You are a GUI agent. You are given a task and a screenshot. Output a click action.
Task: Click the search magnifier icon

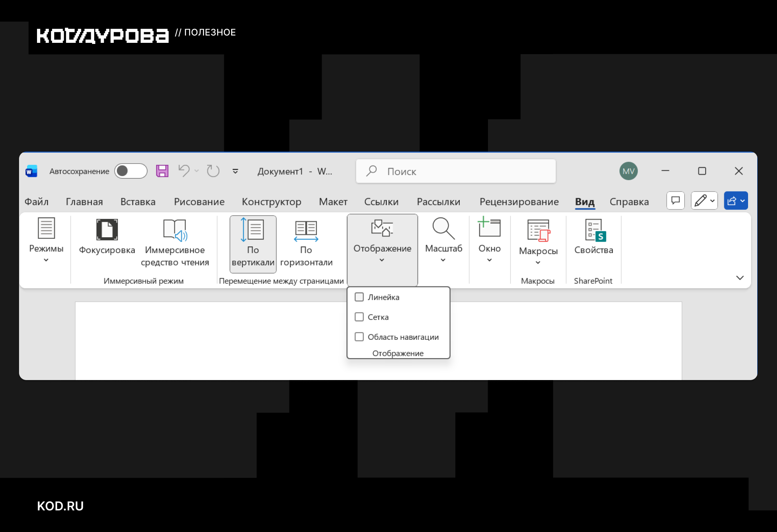tap(371, 171)
